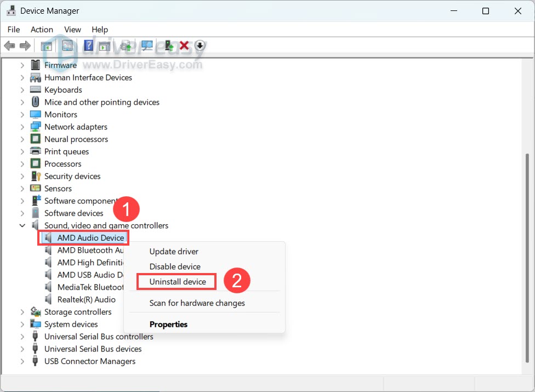The width and height of the screenshot is (535, 392).
Task: Click the Help question-mark toolbar icon
Action: (x=88, y=46)
